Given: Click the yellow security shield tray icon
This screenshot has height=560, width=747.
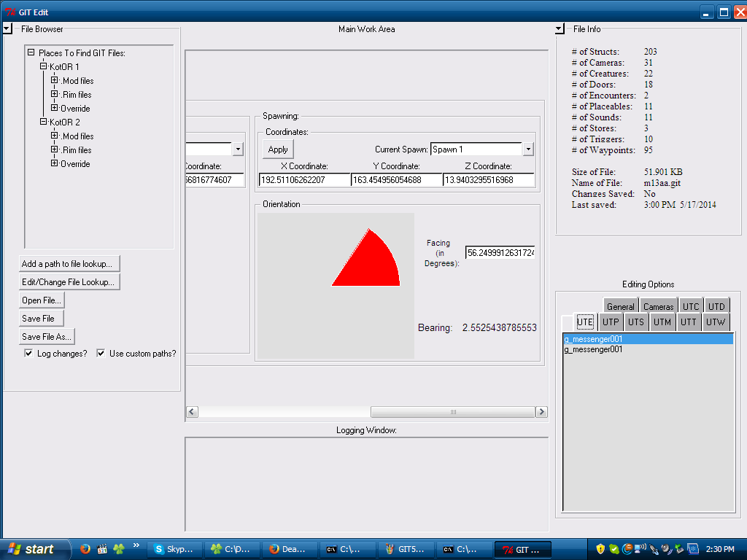Looking at the screenshot, I should point(600,549).
